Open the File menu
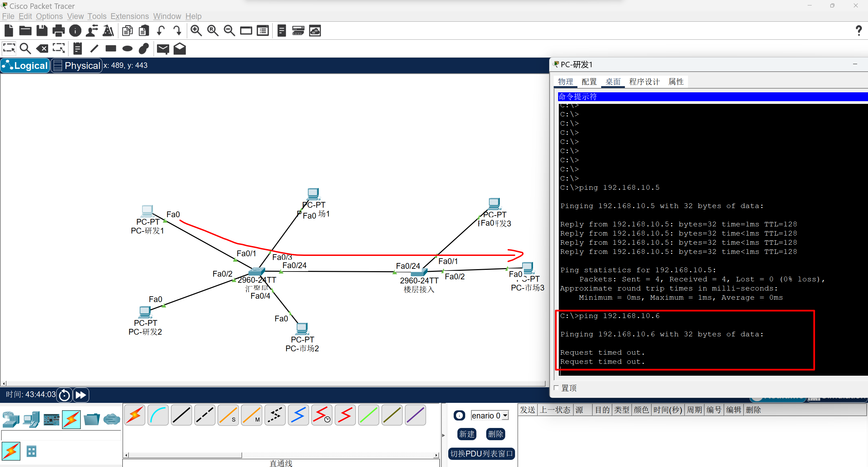868x467 pixels. (x=8, y=16)
